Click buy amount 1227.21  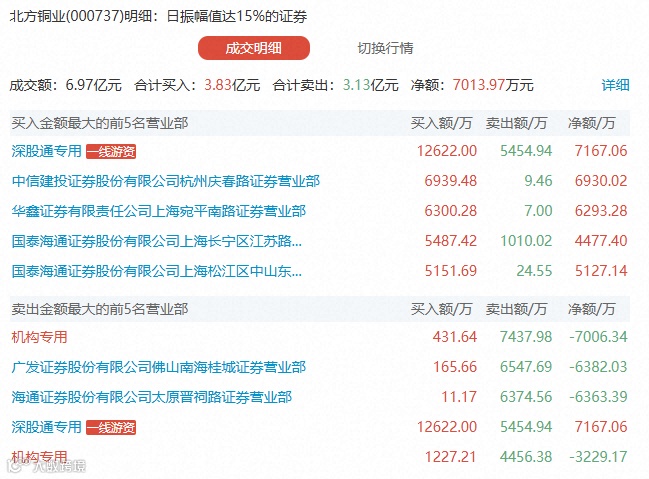451,457
